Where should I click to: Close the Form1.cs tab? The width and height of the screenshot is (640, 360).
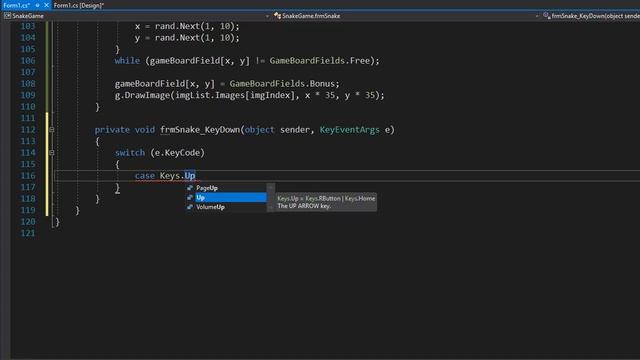(46, 5)
